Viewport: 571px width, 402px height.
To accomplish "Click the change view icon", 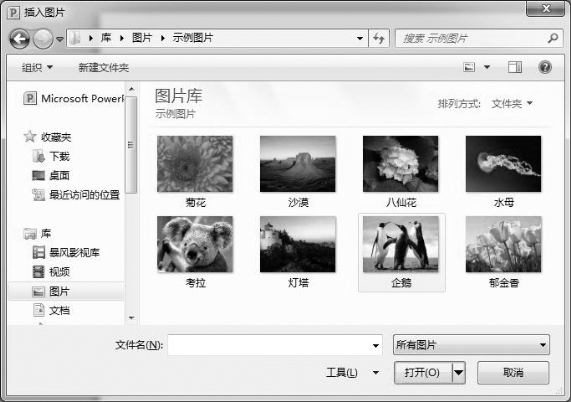I will point(469,67).
